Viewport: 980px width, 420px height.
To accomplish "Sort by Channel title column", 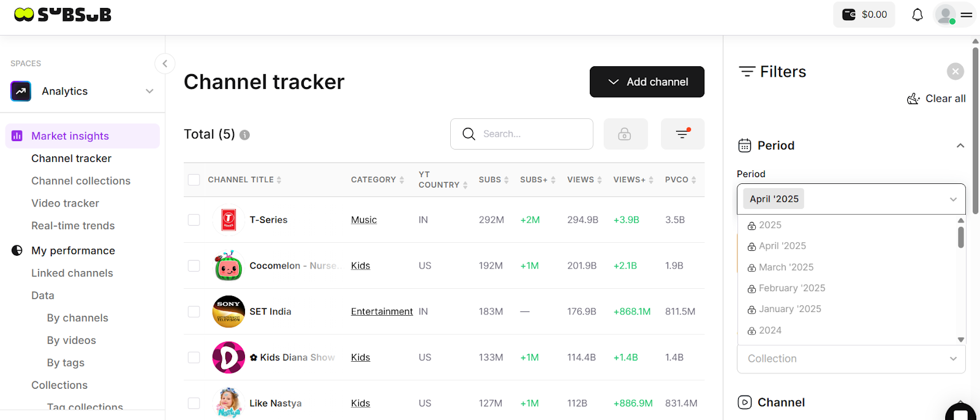I will (x=244, y=180).
